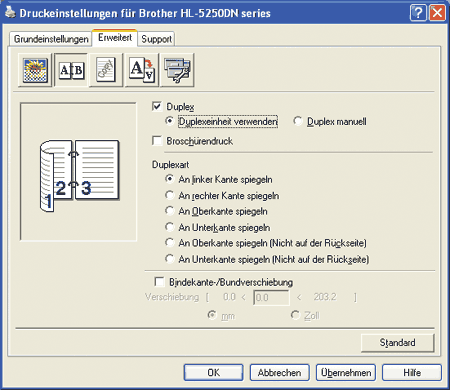Screen dimensions: 450x390
Task: Choose An rechter Kante spiegeln
Action: click(x=170, y=195)
